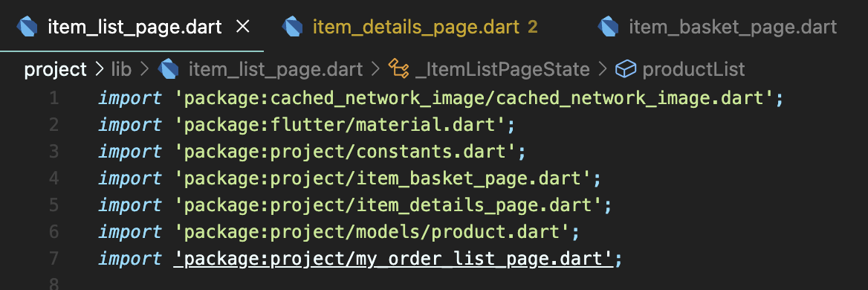Click the import keyword on line 2
Viewport: 868px width, 290px height.
pyautogui.click(x=130, y=125)
